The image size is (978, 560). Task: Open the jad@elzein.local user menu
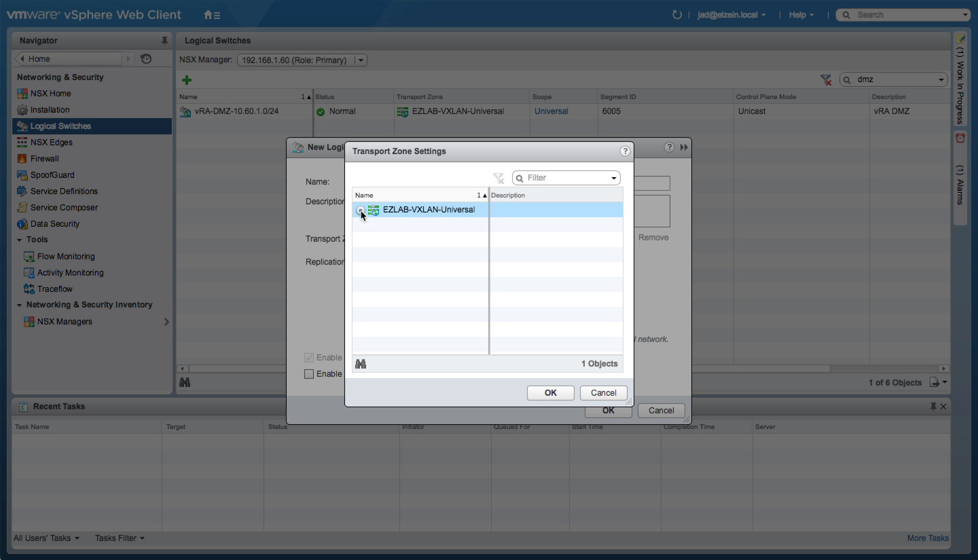click(x=731, y=15)
